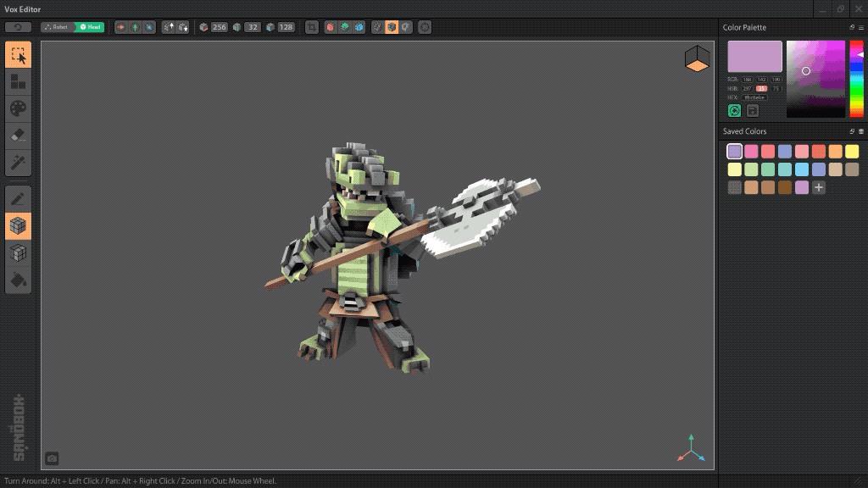The image size is (868, 488).
Task: Open the Color Palette panel menu
Action: pyautogui.click(x=861, y=27)
